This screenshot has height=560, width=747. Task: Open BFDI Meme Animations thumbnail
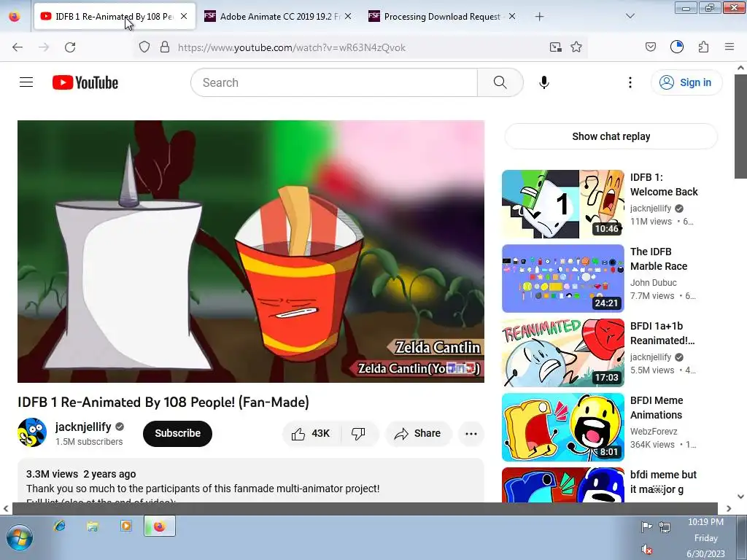pos(563,427)
